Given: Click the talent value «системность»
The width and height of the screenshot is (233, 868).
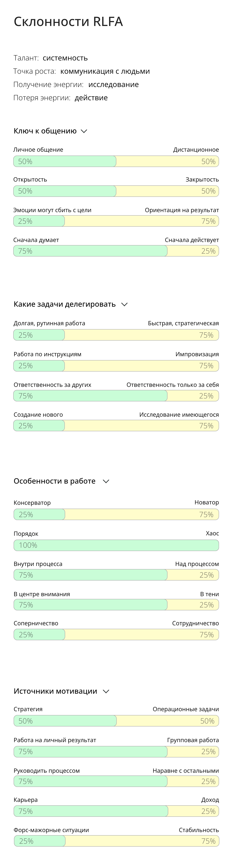Looking at the screenshot, I should [x=65, y=58].
